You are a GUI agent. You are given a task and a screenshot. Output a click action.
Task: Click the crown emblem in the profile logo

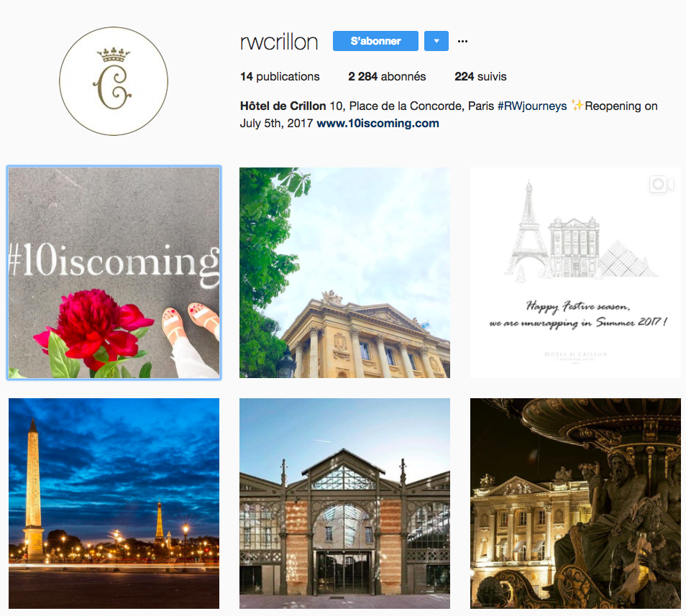(114, 55)
